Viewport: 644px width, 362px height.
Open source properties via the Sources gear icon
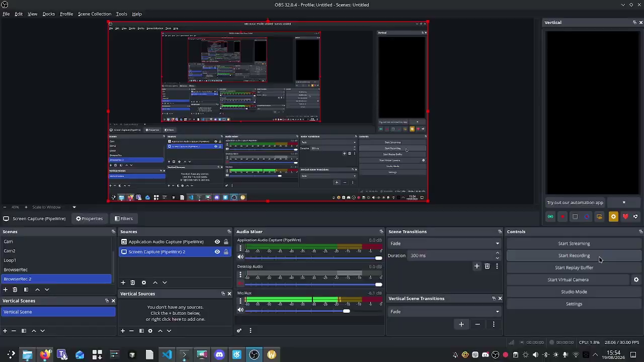tap(144, 283)
